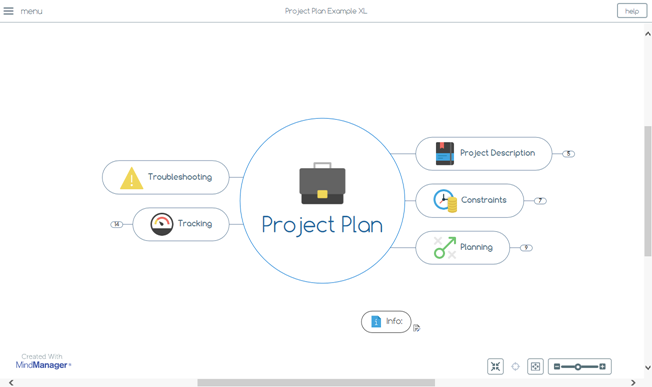Open the menu label at top left
The image size is (652, 387).
click(32, 11)
